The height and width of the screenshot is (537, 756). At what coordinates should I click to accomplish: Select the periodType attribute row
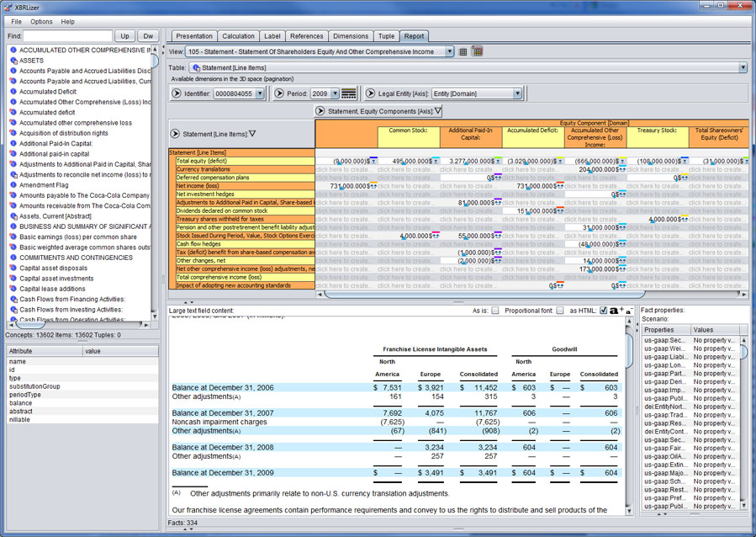tap(82, 395)
